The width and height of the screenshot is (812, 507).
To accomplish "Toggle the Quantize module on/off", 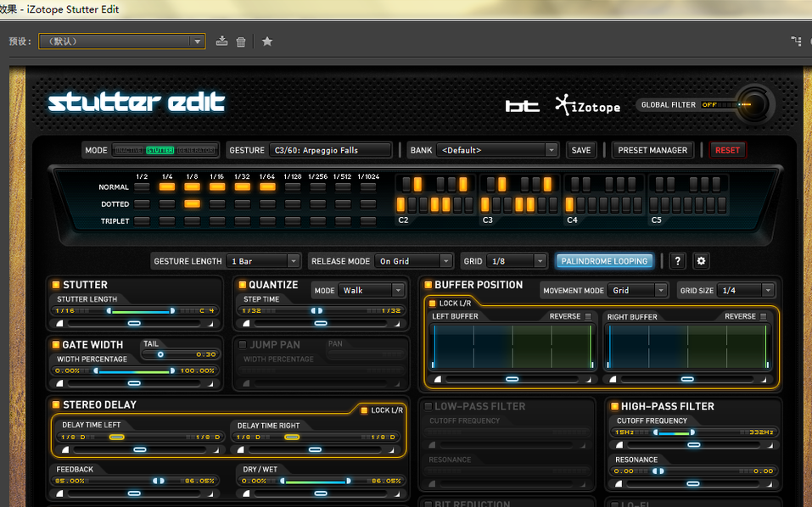I will coord(242,285).
